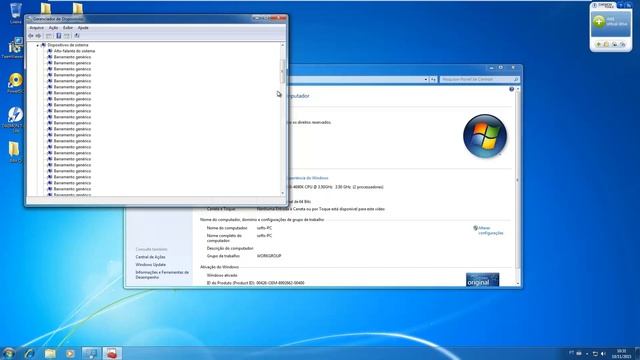640x360 pixels.
Task: Click the Device Manager scrollbar up arrow
Action: 282,45
